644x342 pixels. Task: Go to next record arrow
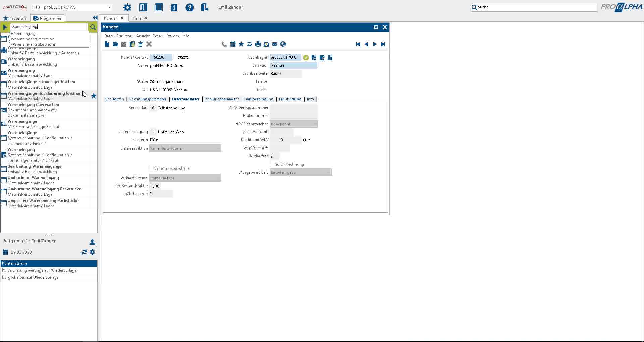375,44
